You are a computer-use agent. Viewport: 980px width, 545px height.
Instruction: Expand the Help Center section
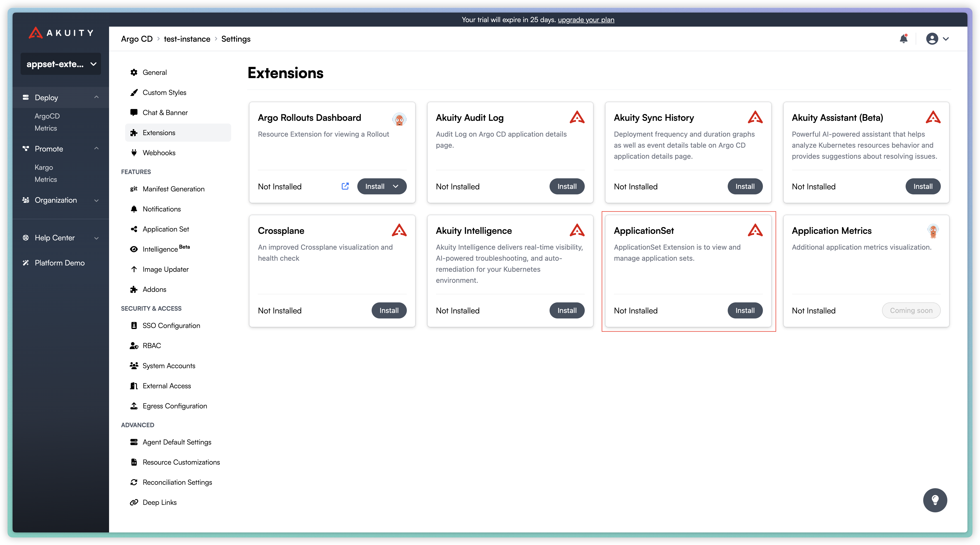coord(61,238)
